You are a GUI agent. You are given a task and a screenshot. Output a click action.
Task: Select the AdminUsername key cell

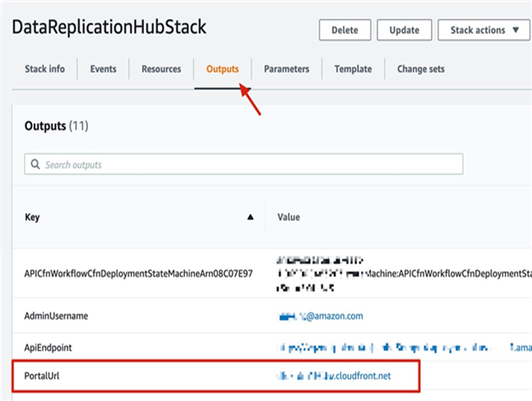pos(56,316)
